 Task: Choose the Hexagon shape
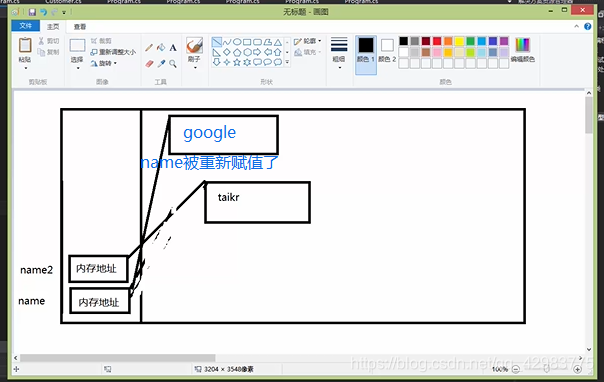pyautogui.click(x=247, y=52)
